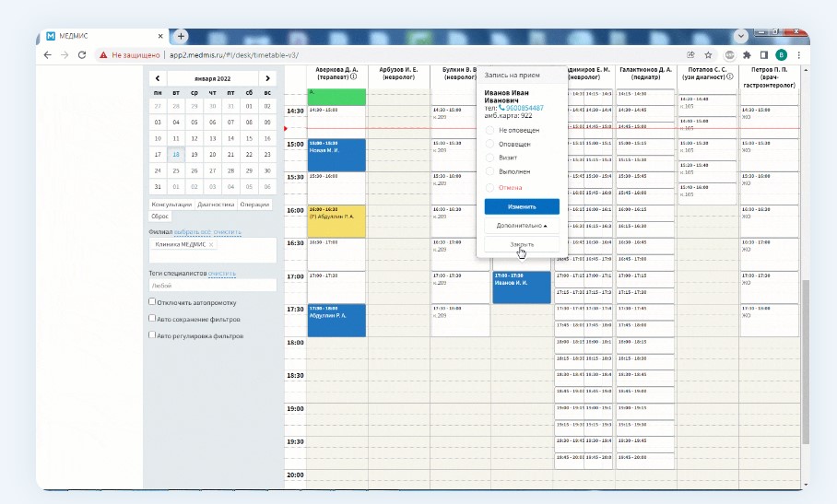This screenshot has width=837, height=504.
Task: Bookmark page with star icon
Action: [708, 55]
